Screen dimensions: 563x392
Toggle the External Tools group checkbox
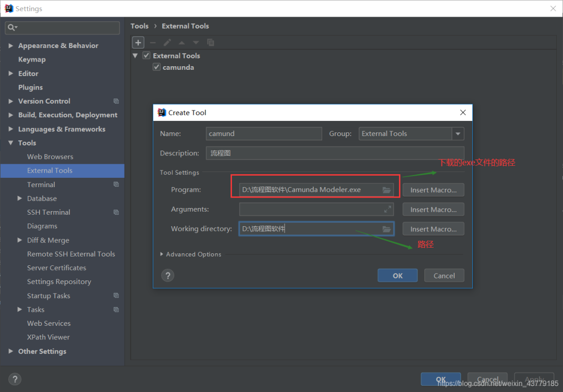(146, 56)
